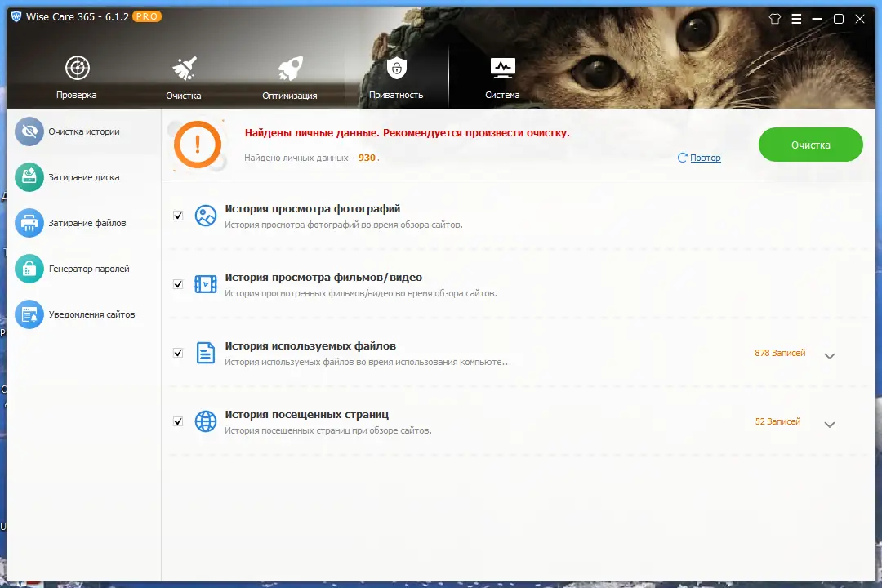Click the orange warning indicator circle

pos(197,145)
